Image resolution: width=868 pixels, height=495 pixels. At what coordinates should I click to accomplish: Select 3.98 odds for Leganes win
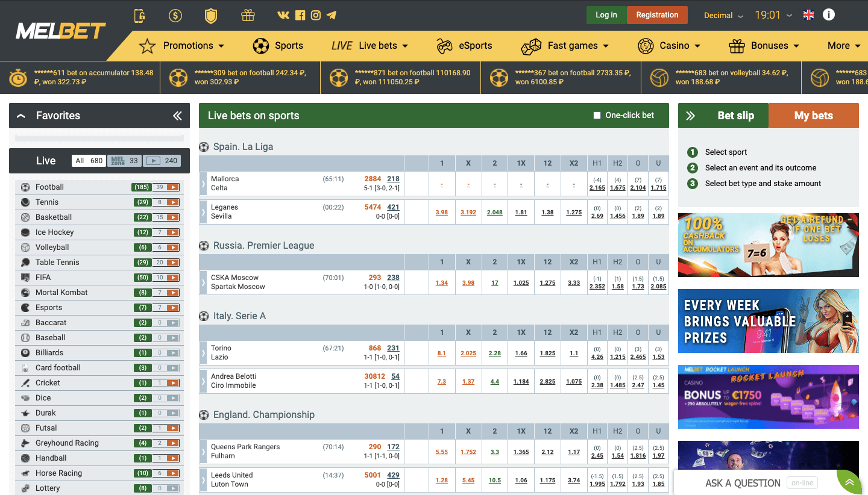[442, 212]
